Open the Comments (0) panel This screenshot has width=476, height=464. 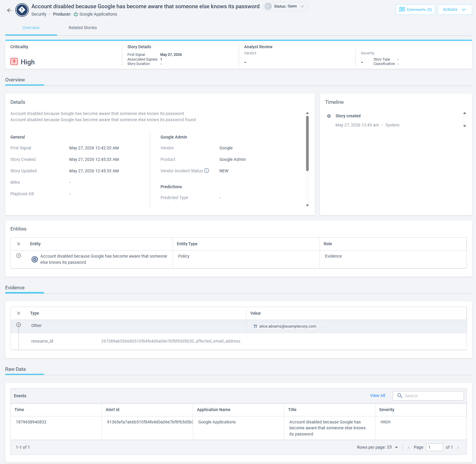415,10
